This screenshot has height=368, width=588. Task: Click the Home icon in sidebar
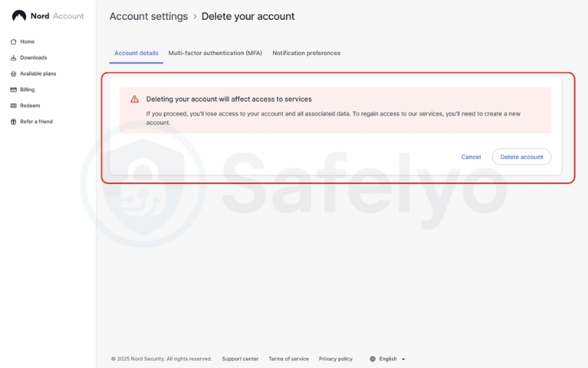click(x=13, y=42)
